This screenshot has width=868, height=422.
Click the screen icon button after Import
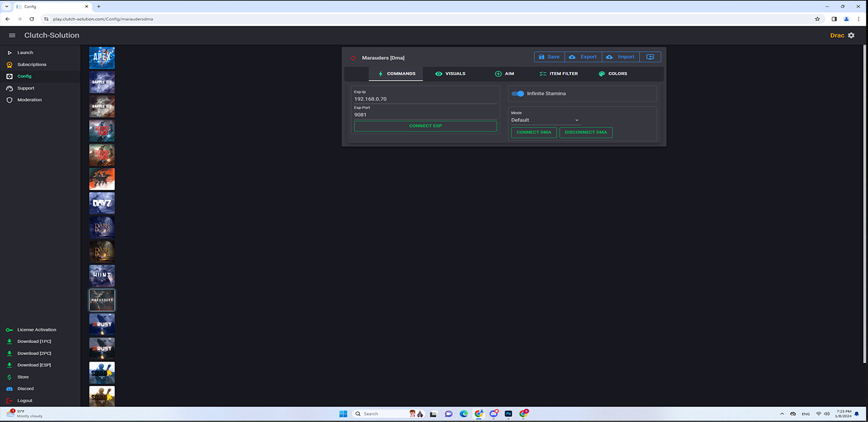click(x=650, y=57)
